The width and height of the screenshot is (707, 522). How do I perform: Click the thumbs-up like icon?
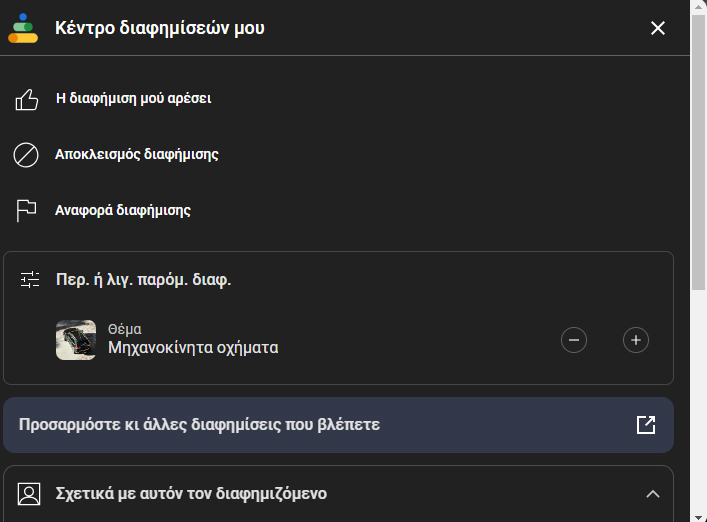point(27,99)
